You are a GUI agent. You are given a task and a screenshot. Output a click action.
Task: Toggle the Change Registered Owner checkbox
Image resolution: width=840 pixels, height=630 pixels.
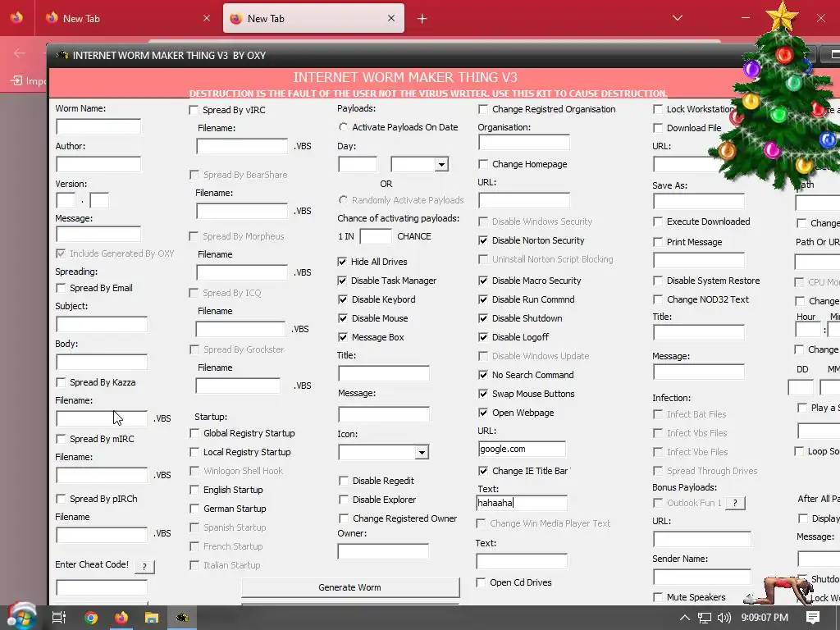click(x=344, y=518)
